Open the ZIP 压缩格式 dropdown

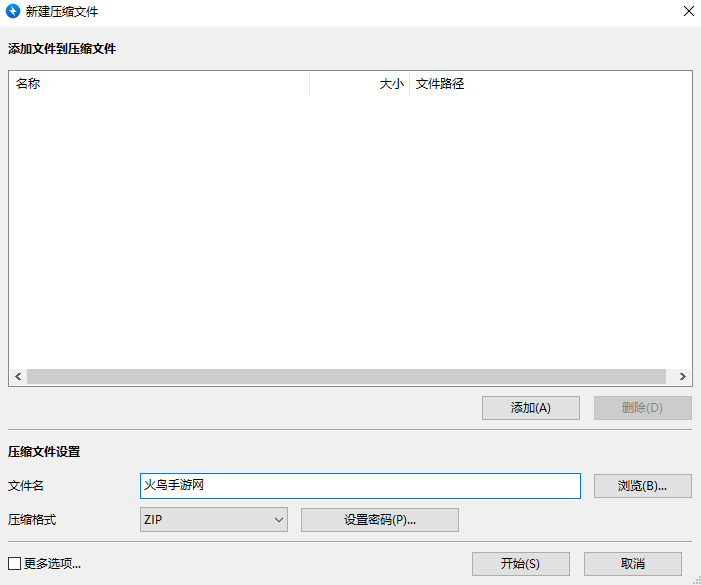214,520
